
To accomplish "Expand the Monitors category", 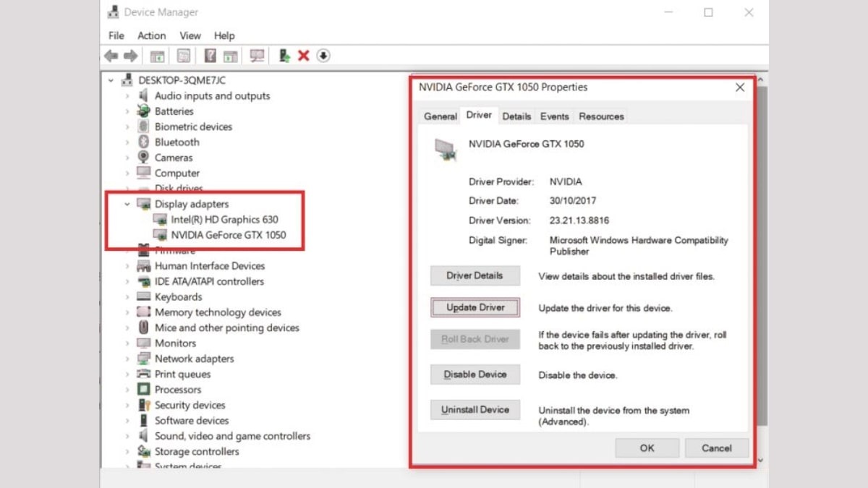I will coord(127,343).
